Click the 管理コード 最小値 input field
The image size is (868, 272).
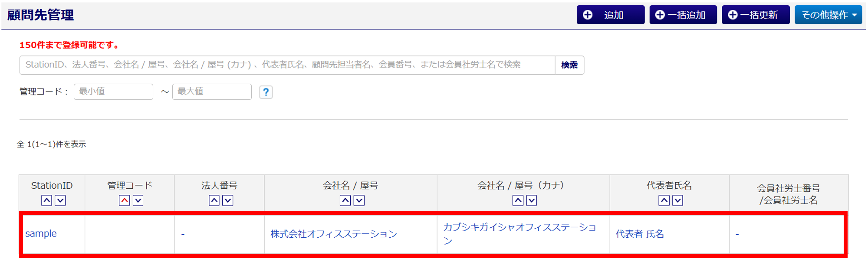(113, 92)
